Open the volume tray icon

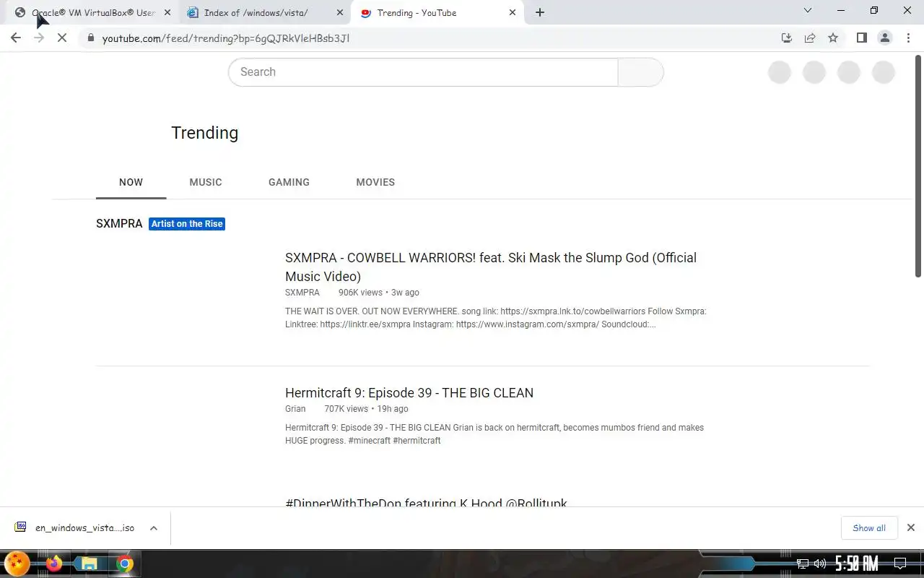(x=819, y=564)
